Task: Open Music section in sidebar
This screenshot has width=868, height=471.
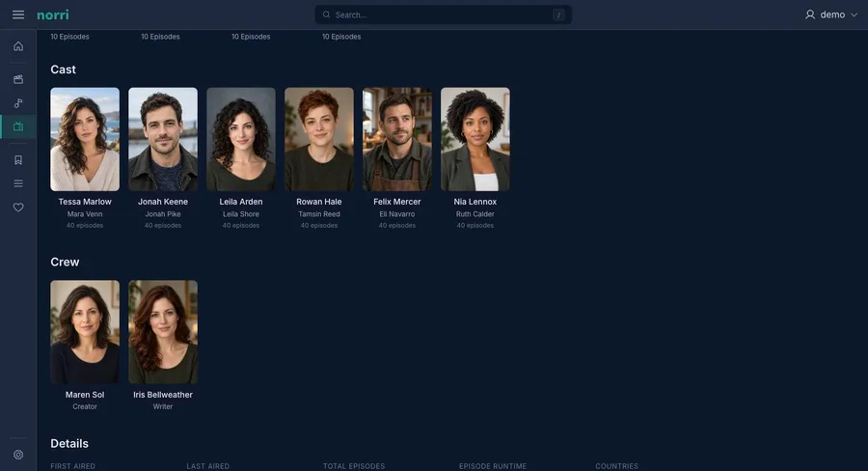Action: (x=18, y=103)
